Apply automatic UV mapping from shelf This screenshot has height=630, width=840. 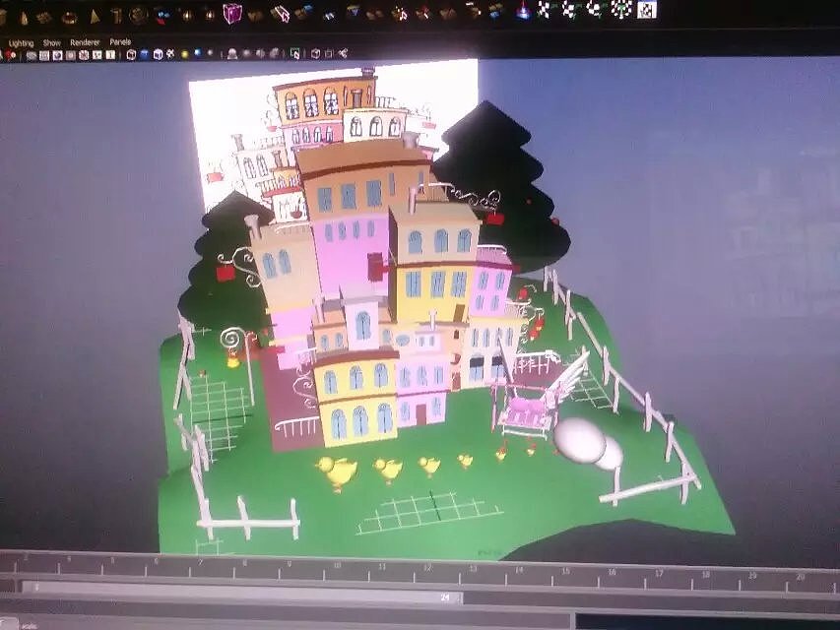click(x=621, y=10)
